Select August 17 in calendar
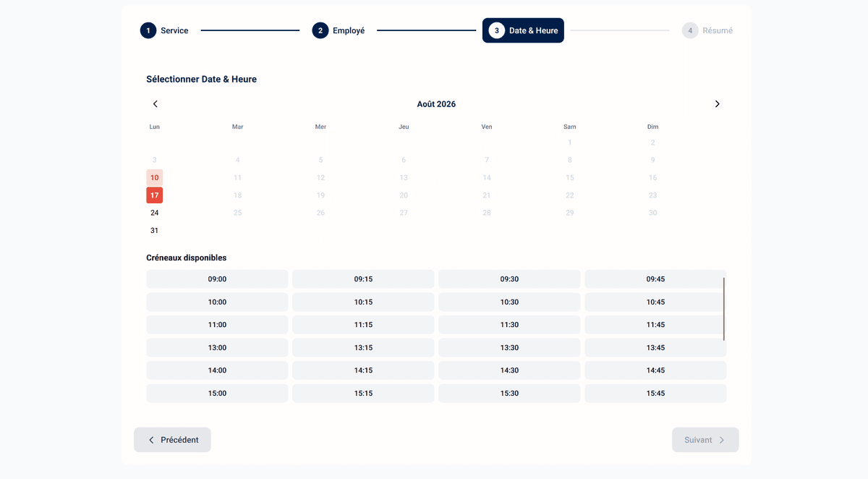Viewport: 868px width, 479px height. pos(154,195)
